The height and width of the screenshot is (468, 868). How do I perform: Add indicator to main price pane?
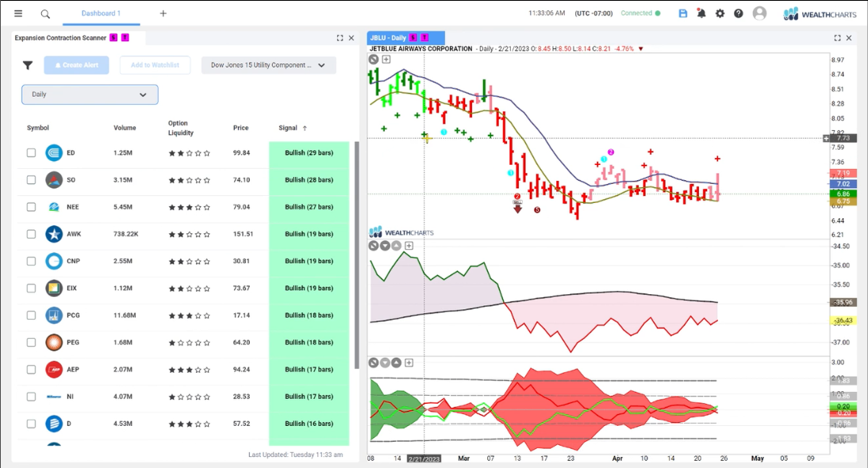pos(386,59)
